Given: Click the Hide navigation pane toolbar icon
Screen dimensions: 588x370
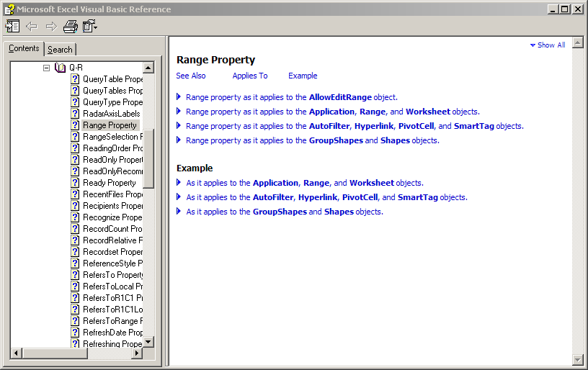Looking at the screenshot, I should [12, 26].
